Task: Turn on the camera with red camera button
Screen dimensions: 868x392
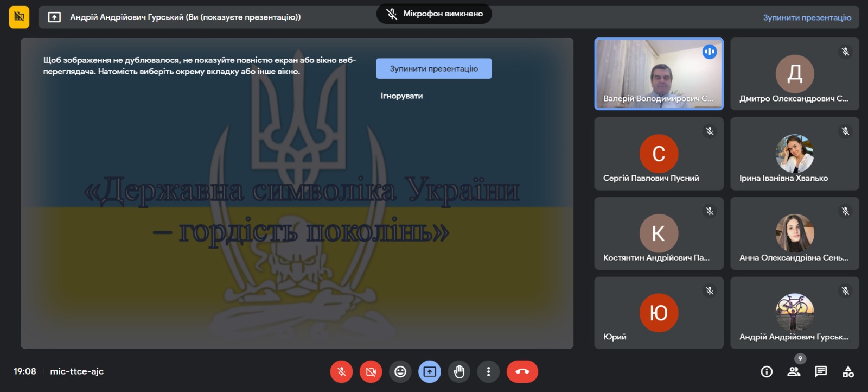Action: click(371, 371)
